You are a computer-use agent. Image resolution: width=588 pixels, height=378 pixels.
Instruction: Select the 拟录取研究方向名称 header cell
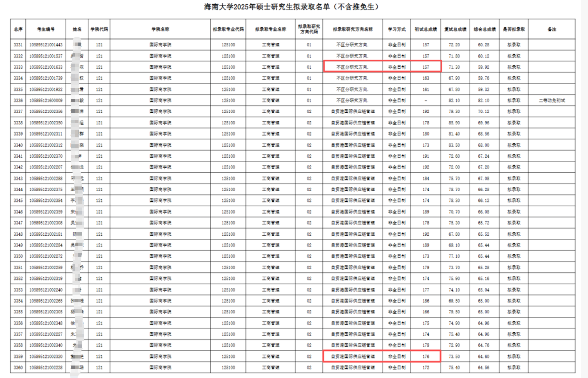click(353, 29)
